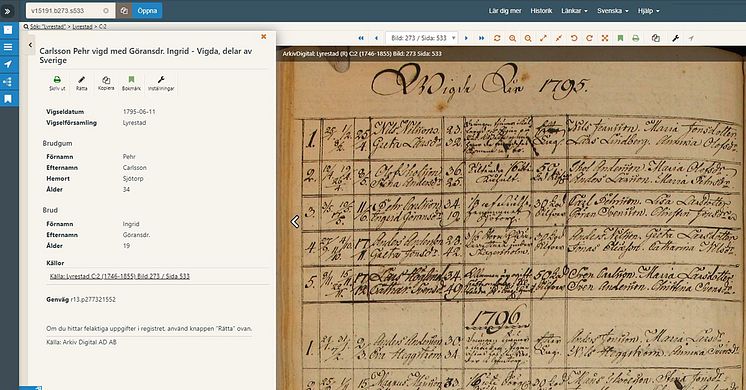Click the image reference input field
This screenshot has width=746, height=390.
[67, 10]
